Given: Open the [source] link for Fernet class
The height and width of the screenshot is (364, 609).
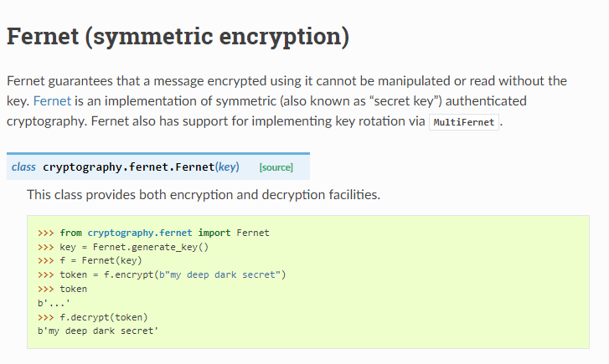Looking at the screenshot, I should pyautogui.click(x=276, y=167).
